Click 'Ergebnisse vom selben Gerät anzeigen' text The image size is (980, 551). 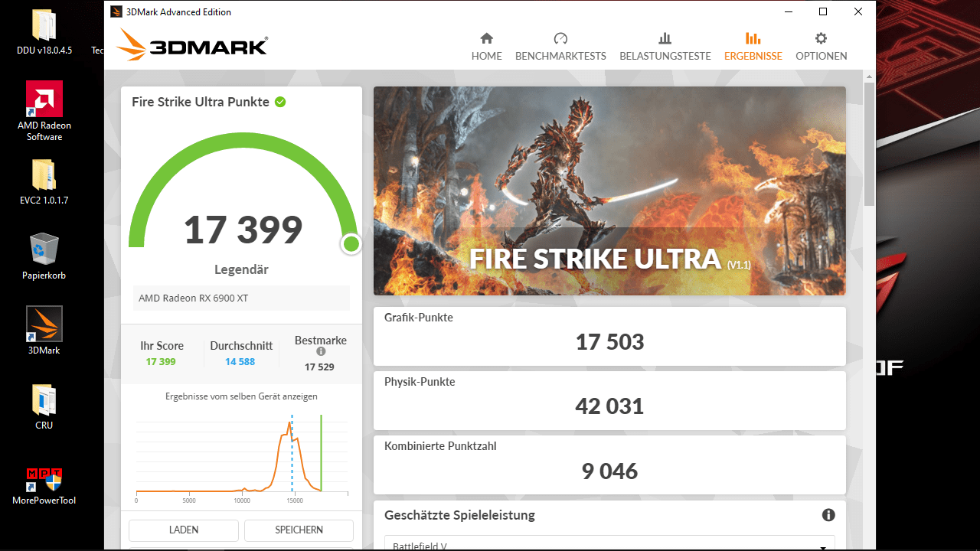[x=241, y=396]
